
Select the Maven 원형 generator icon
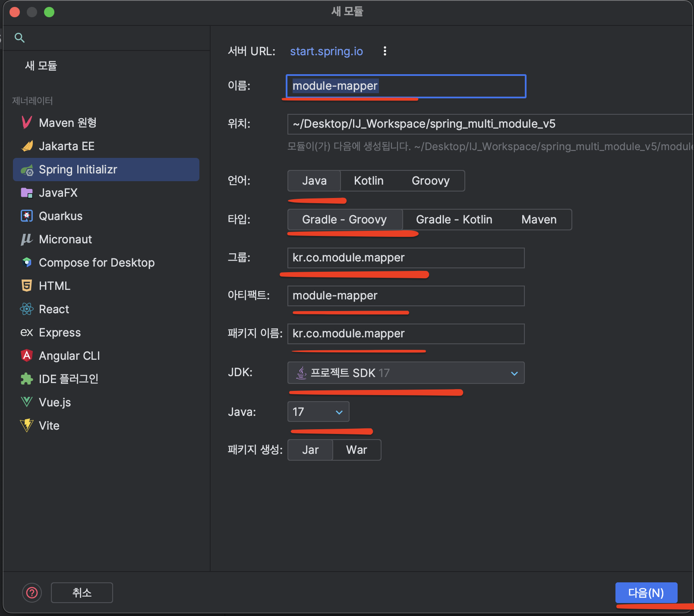click(27, 123)
